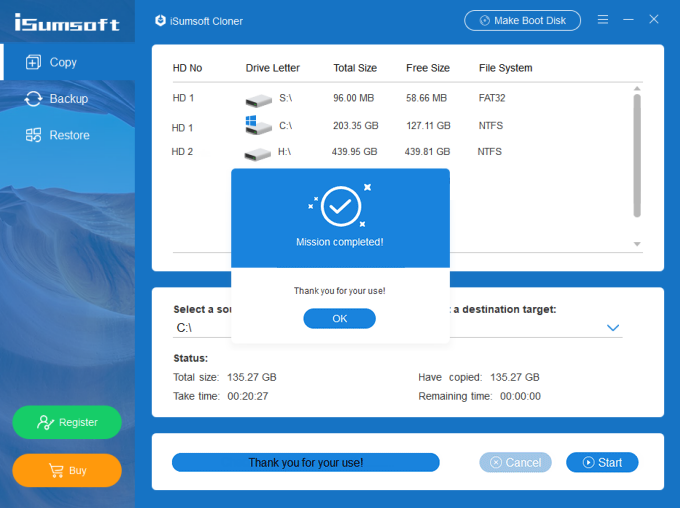The width and height of the screenshot is (680, 508).
Task: Click the 203.35 GB total size cell
Action: pos(356,126)
